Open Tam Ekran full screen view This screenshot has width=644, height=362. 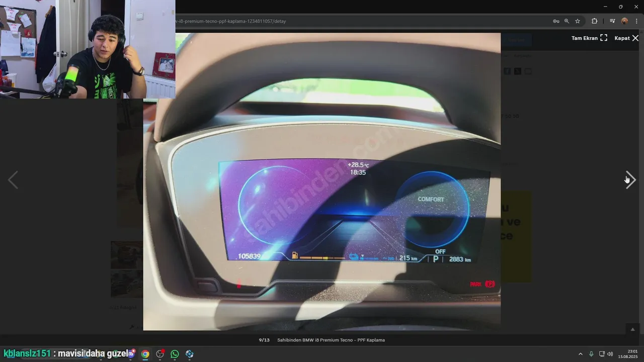point(589,38)
